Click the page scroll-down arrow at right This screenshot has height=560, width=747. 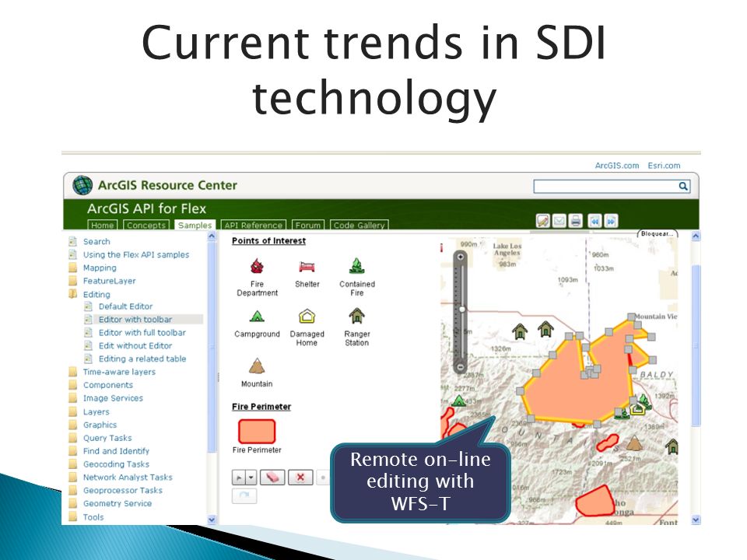[x=696, y=520]
